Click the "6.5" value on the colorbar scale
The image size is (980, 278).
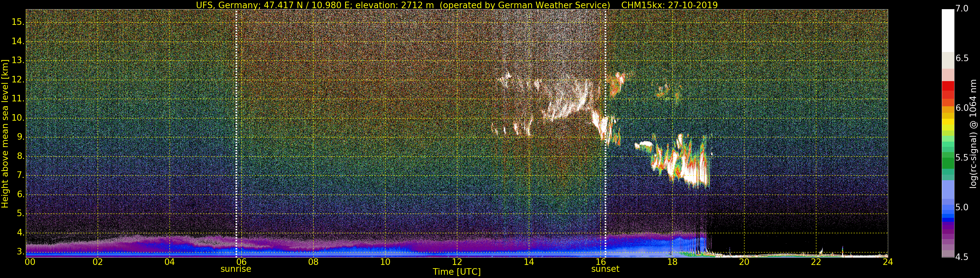click(962, 58)
